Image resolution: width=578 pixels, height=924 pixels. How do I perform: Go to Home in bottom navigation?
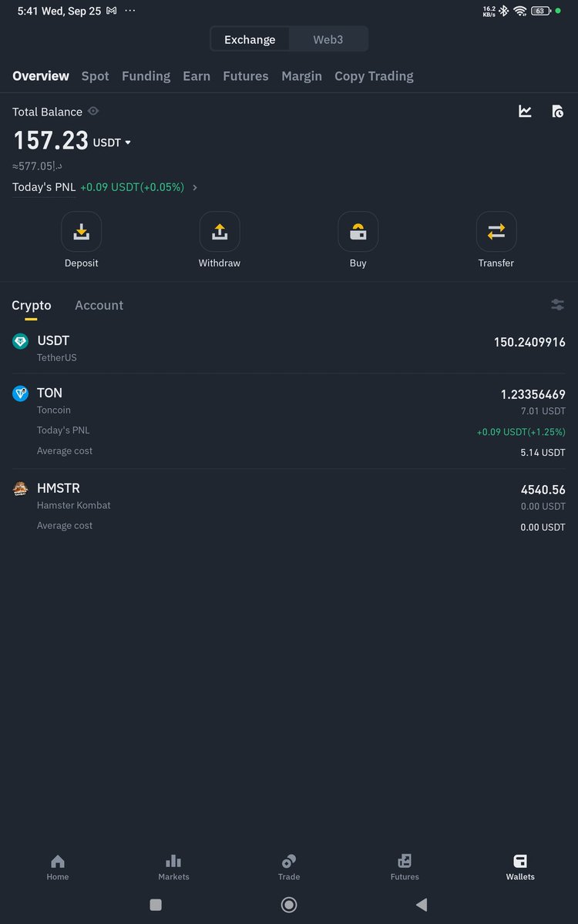(x=58, y=867)
